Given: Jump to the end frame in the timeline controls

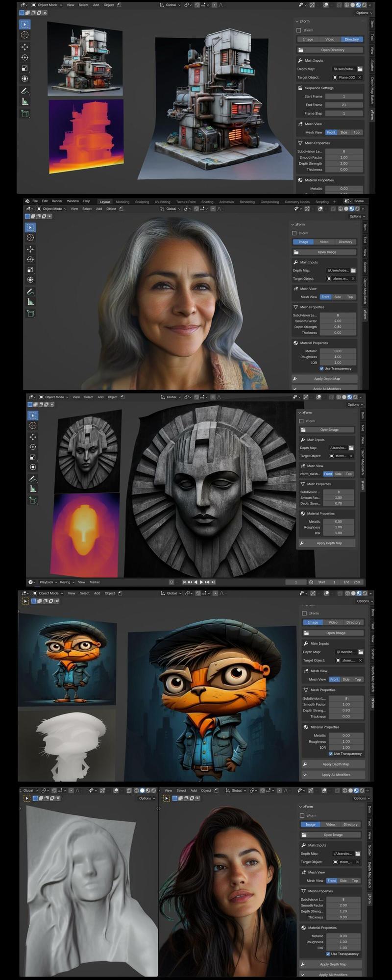Looking at the screenshot, I should pos(213,582).
